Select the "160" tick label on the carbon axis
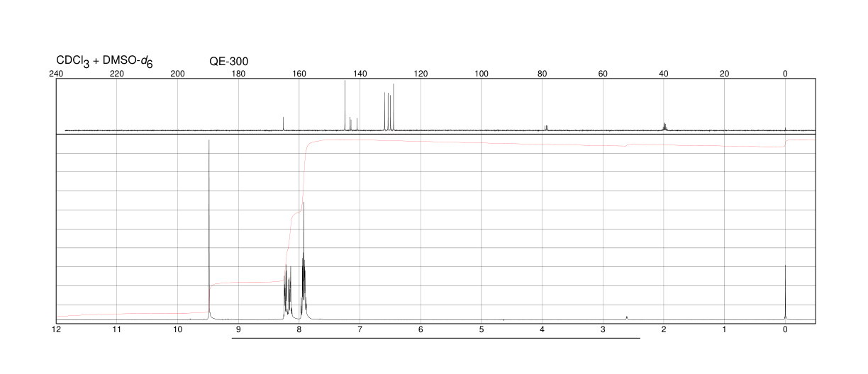This screenshot has height=374, width=868. [299, 73]
